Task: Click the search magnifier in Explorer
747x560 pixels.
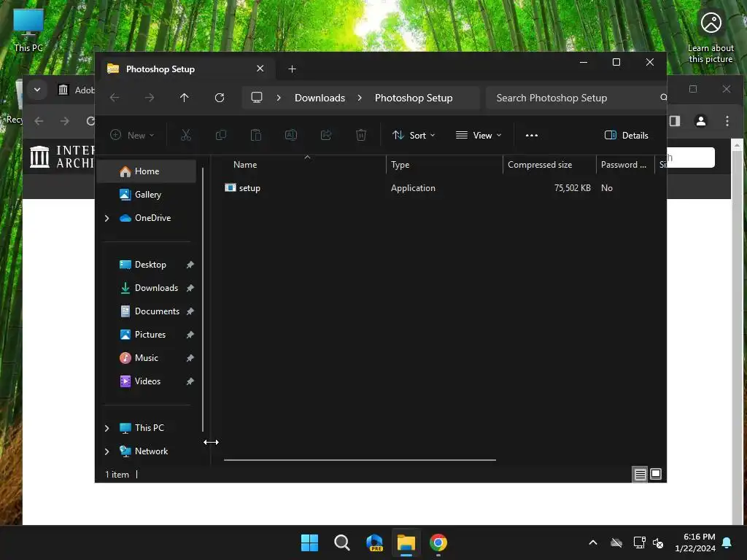Action: 663,98
